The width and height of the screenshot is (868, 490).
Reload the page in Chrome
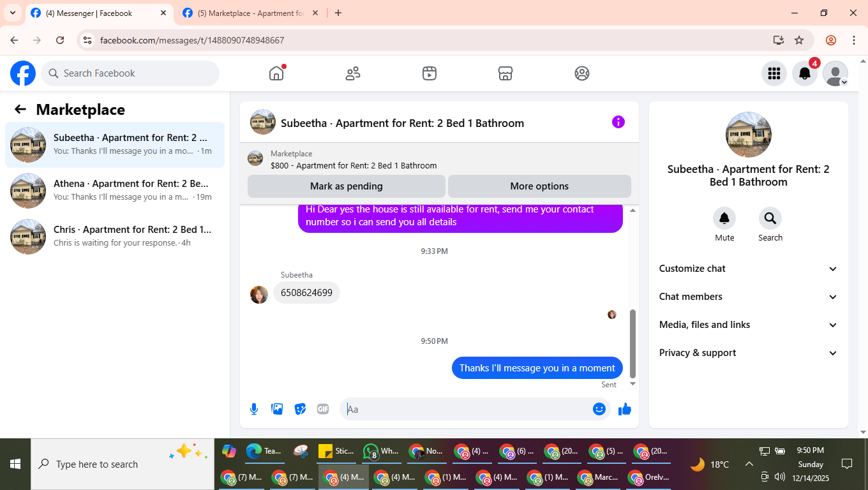60,40
